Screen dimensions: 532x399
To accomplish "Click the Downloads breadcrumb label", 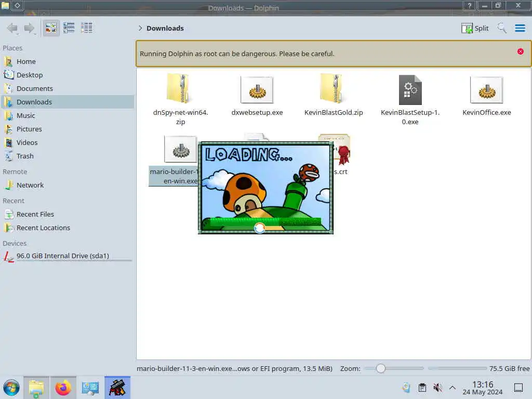I will click(165, 28).
